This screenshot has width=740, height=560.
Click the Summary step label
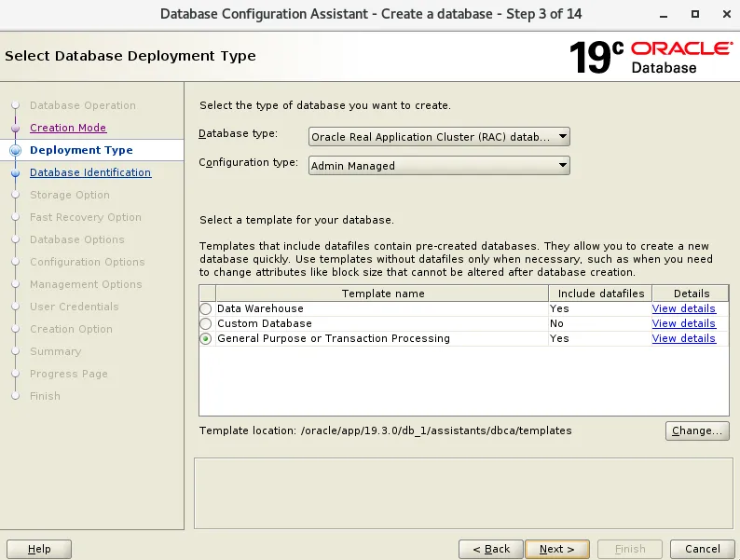click(x=56, y=351)
